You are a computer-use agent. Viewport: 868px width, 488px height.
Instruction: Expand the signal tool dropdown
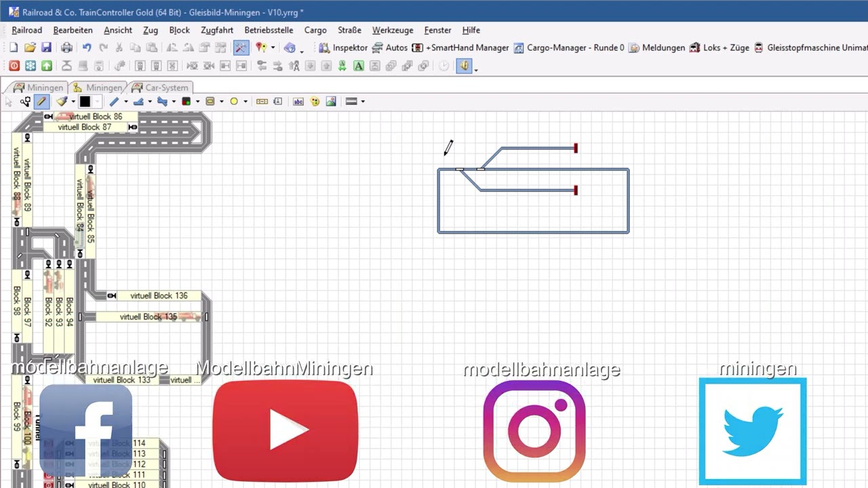[x=197, y=102]
